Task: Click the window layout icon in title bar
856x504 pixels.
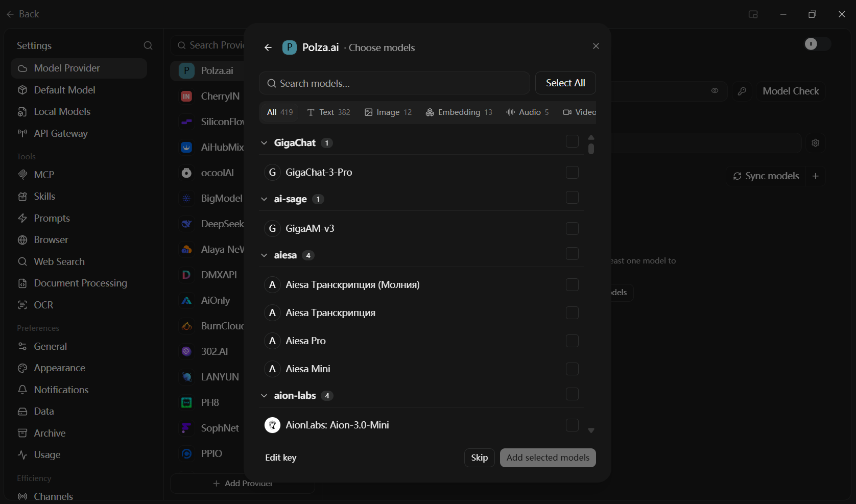Action: tap(753, 14)
